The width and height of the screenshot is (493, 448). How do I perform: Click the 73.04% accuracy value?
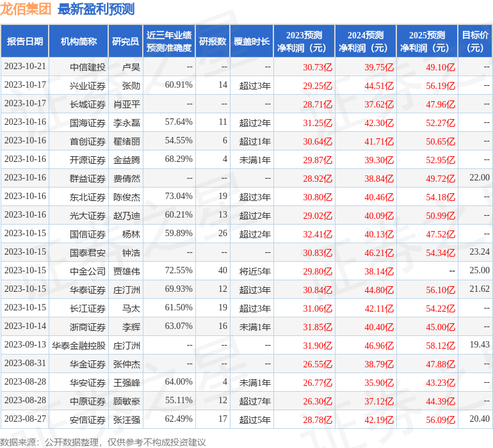pyautogui.click(x=179, y=196)
